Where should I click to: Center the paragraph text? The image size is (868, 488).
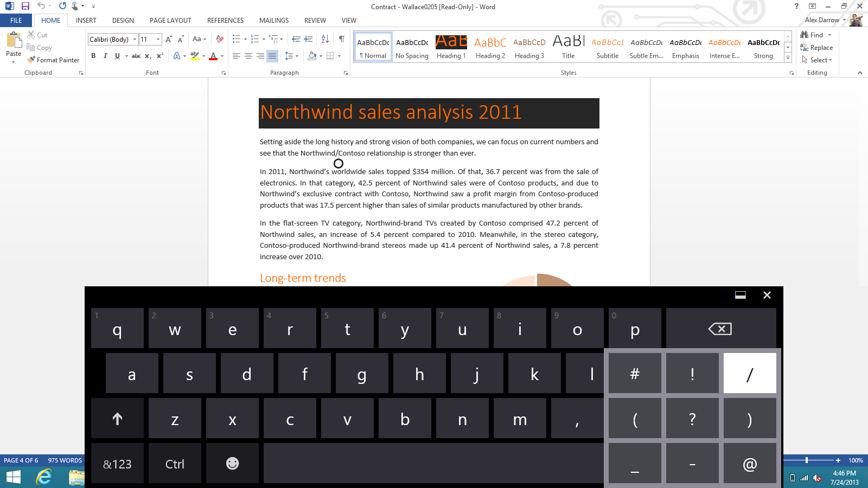248,56
